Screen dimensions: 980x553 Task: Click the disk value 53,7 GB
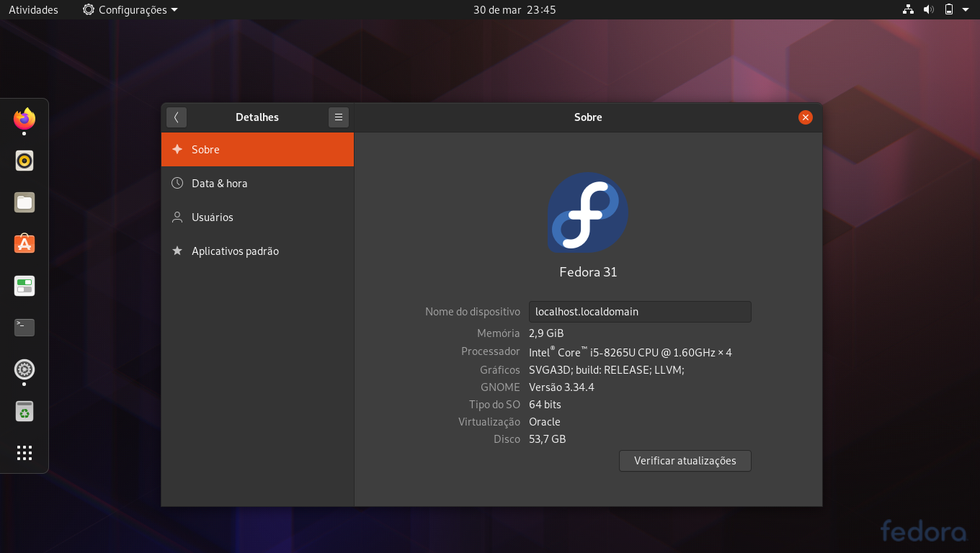548,439
